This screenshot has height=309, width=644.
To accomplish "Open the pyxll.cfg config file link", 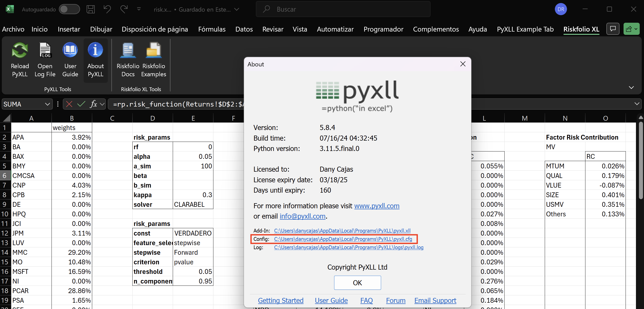I will (x=343, y=239).
